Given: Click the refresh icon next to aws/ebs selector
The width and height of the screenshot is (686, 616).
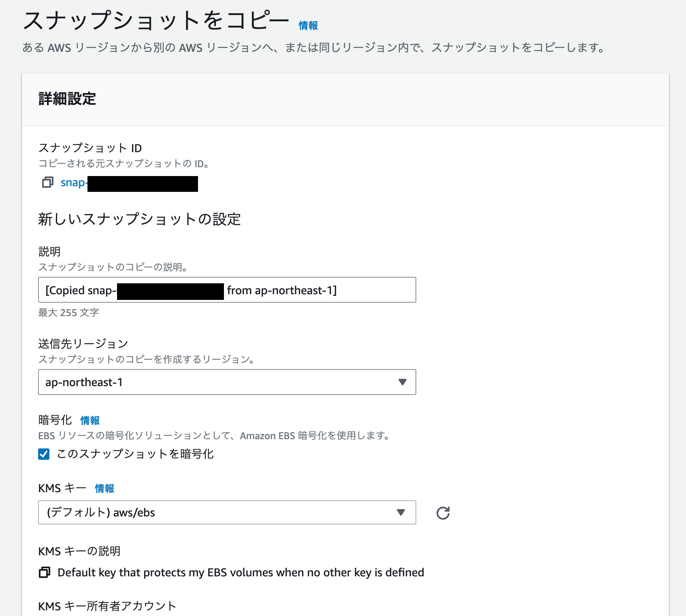Looking at the screenshot, I should pos(443,513).
